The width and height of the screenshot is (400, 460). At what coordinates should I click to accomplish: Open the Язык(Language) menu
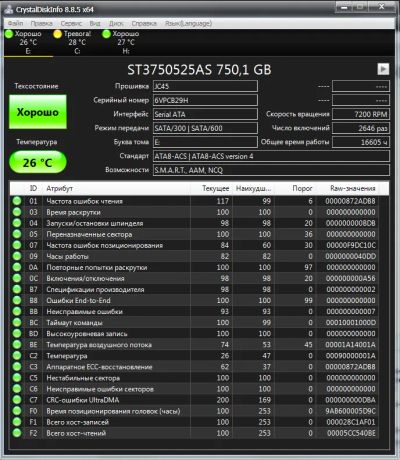point(188,23)
